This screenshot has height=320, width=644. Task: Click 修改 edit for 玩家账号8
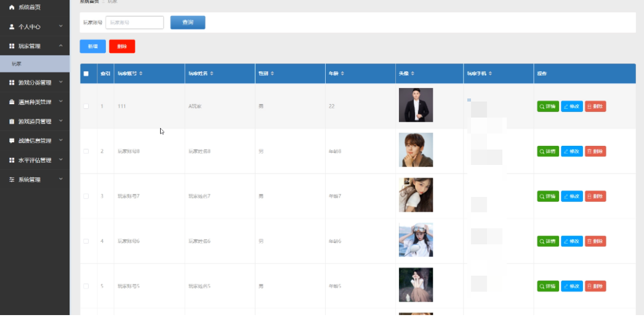click(x=572, y=151)
